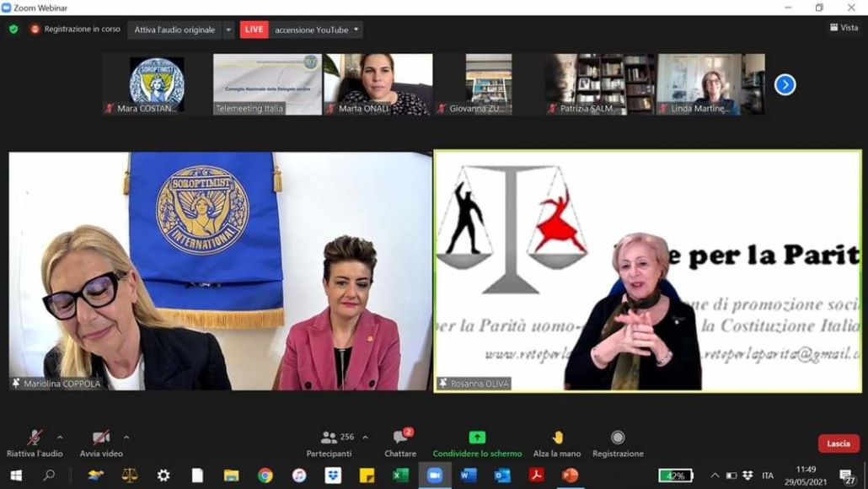
Task: Open Chattare chat panel
Action: [400, 443]
